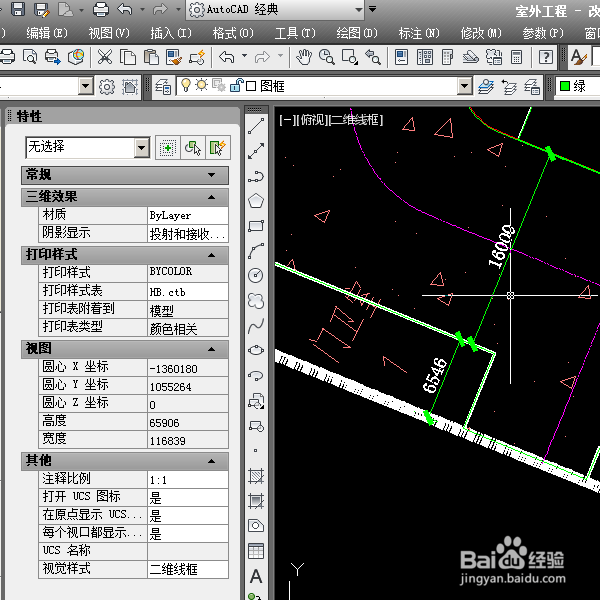The width and height of the screenshot is (600, 600).
Task: Toggle layer on/off lightbulb icon
Action: pyautogui.click(x=186, y=85)
